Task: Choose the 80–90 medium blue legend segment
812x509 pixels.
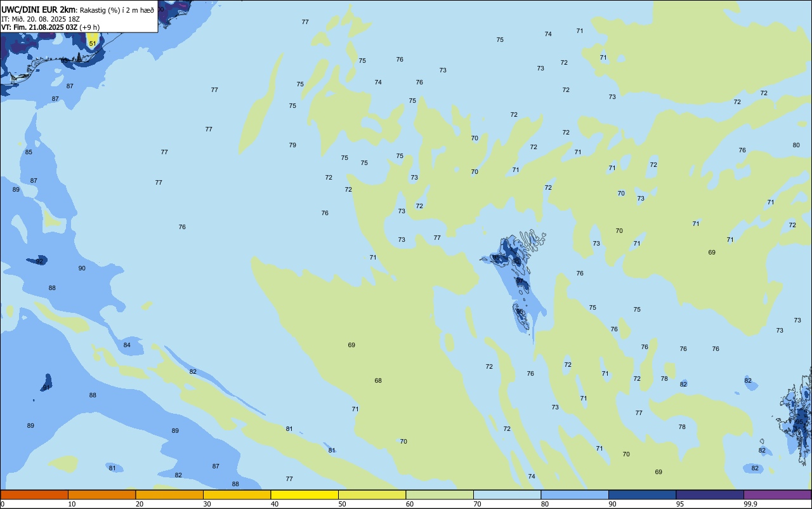Action: point(575,494)
